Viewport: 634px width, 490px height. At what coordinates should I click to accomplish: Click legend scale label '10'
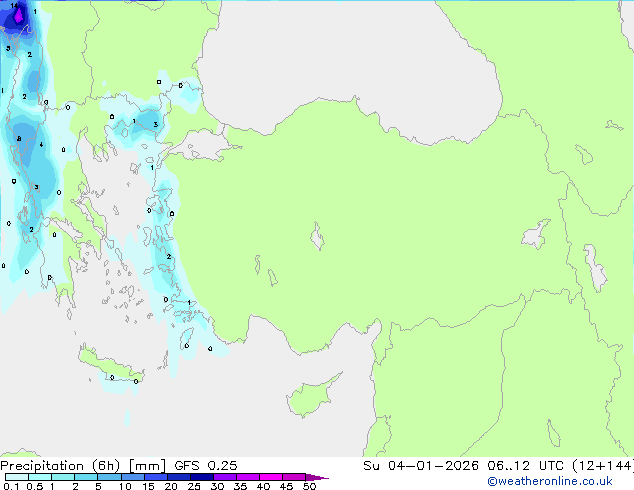point(125,486)
